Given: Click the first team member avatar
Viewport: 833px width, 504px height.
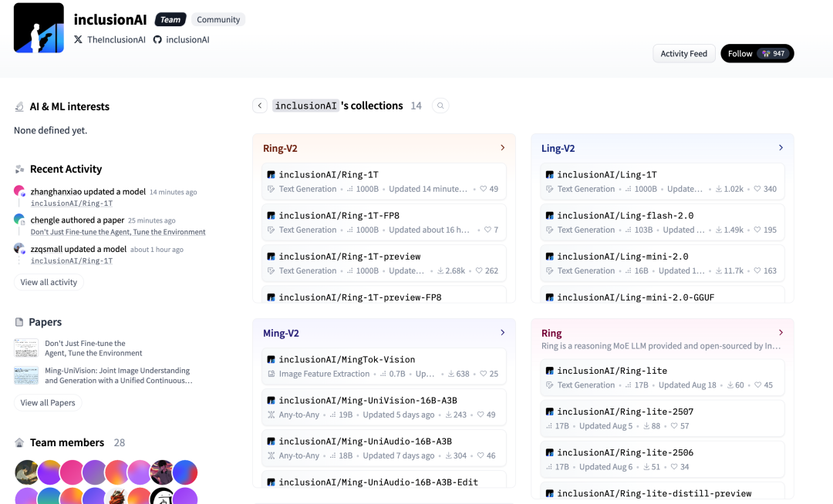Looking at the screenshot, I should [x=27, y=472].
